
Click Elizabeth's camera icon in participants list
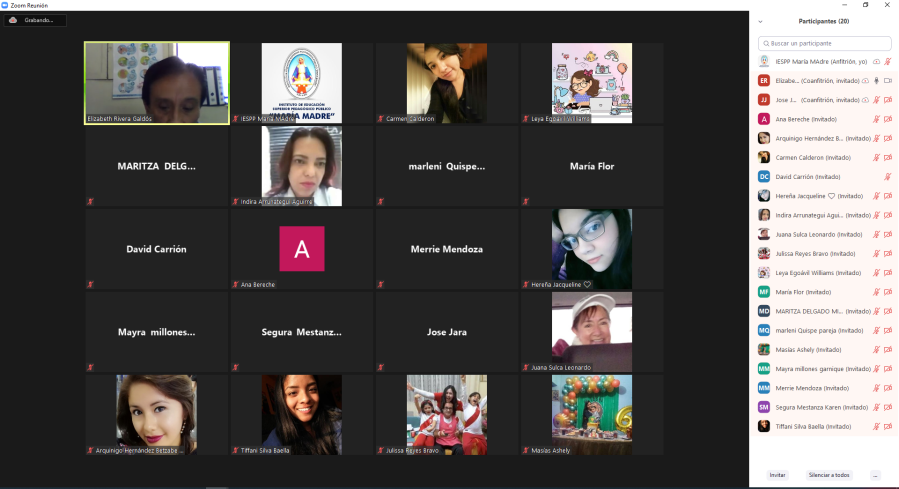pos(887,80)
